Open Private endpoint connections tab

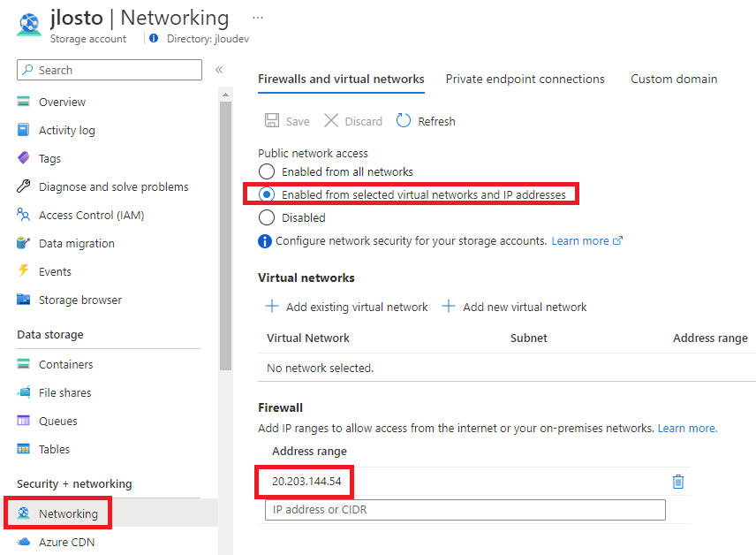[525, 80]
